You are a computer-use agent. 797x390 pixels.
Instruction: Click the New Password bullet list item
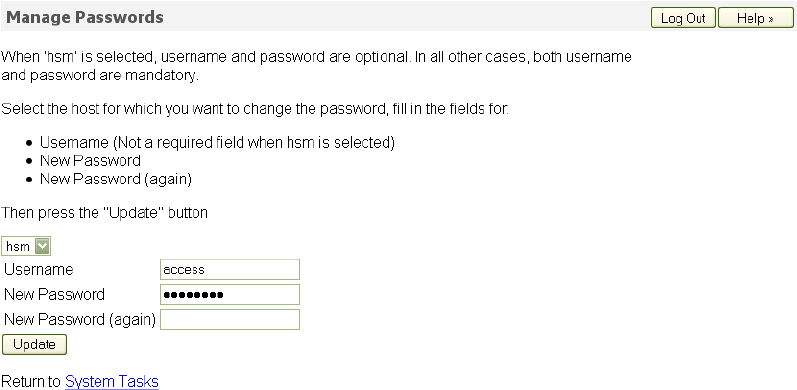(x=90, y=161)
